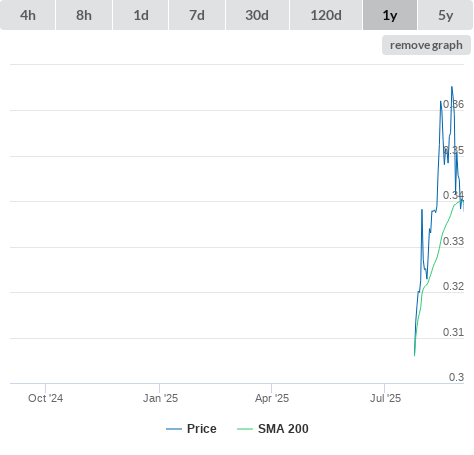Image resolution: width=474 pixels, height=455 pixels.
Task: Switch to the 5y time range
Action: click(446, 15)
